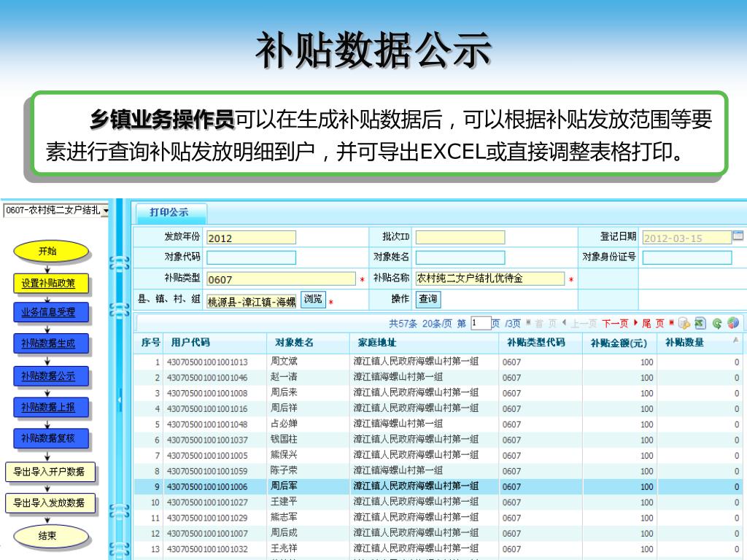Click the disabled 首页 pager link

545,324
